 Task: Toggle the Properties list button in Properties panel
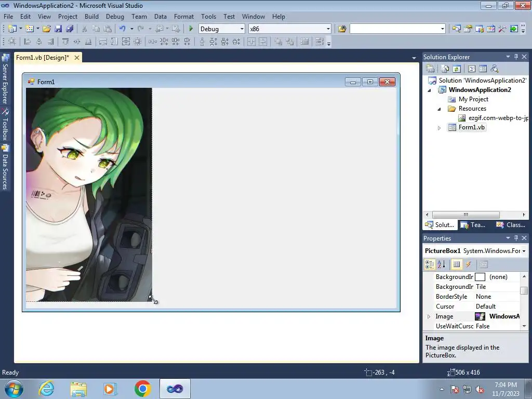tap(457, 264)
